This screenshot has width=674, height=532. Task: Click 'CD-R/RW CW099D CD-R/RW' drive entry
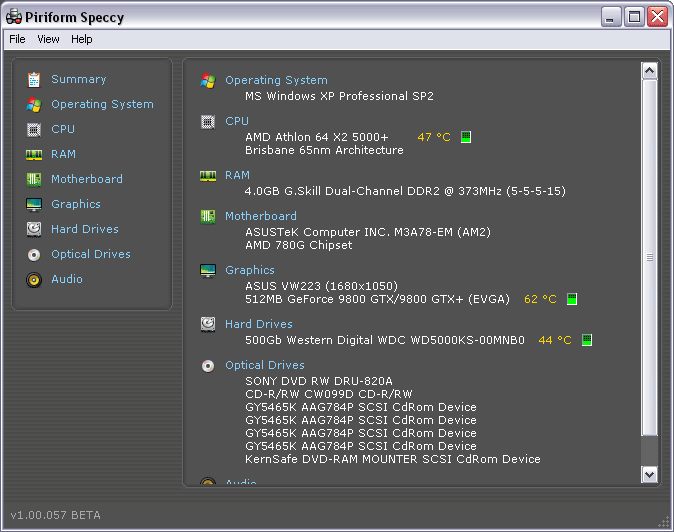pos(328,394)
